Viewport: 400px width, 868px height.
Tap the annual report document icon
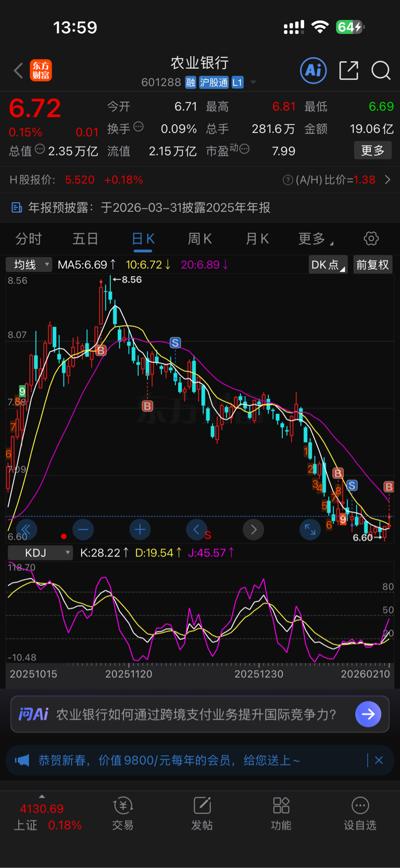tap(17, 208)
